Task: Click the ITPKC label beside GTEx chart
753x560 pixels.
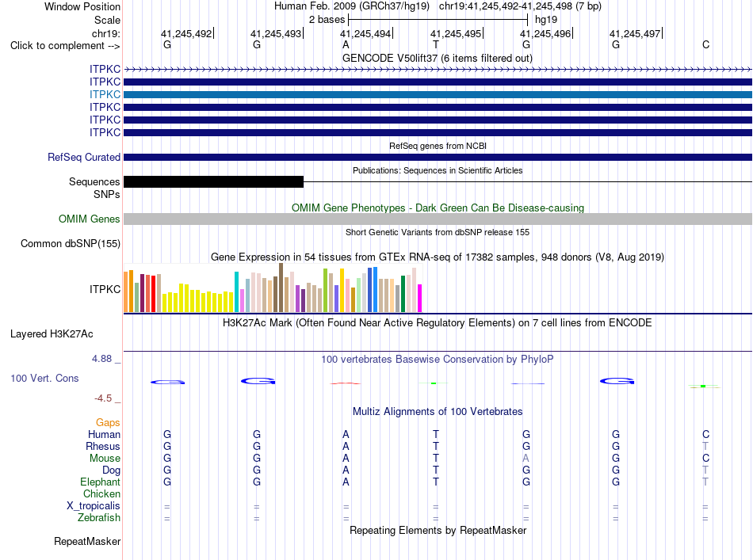Action: click(105, 289)
